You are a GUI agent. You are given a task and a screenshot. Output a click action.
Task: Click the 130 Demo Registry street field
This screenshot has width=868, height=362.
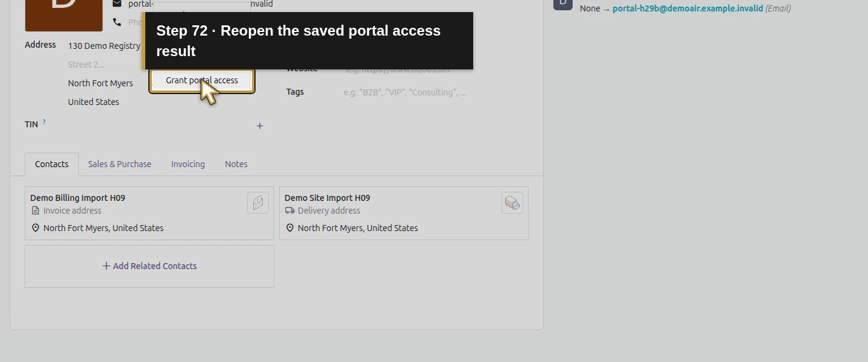(104, 46)
